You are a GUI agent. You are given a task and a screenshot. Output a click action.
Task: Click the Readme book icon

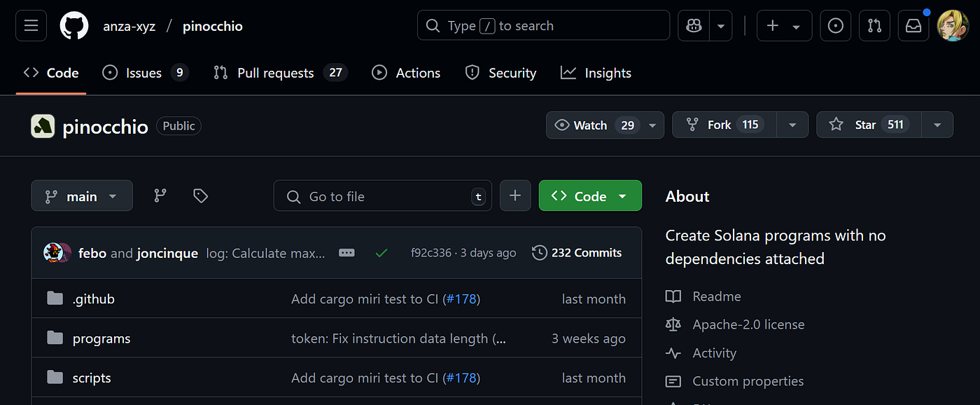(x=673, y=296)
